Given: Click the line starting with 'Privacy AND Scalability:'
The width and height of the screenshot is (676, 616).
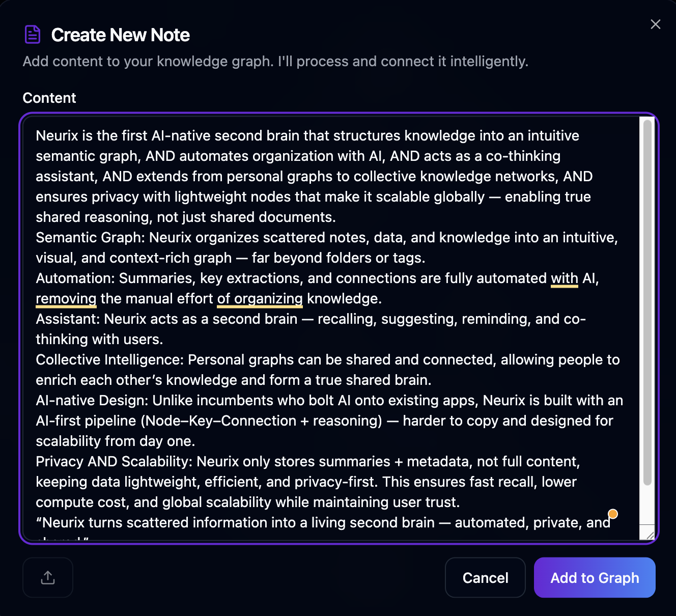Looking at the screenshot, I should click(305, 461).
